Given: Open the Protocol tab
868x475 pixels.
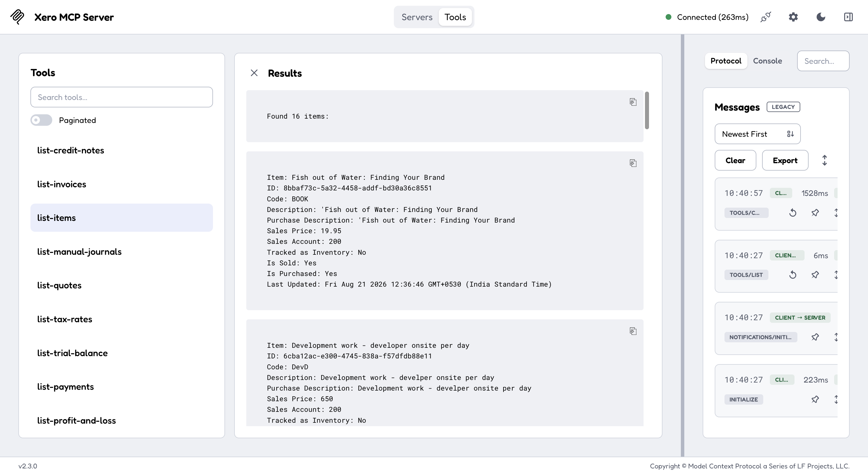Looking at the screenshot, I should (726, 61).
